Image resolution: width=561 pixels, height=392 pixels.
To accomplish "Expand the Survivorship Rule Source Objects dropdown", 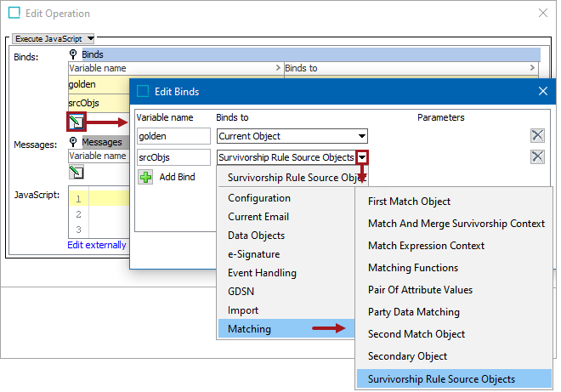I will [x=362, y=157].
